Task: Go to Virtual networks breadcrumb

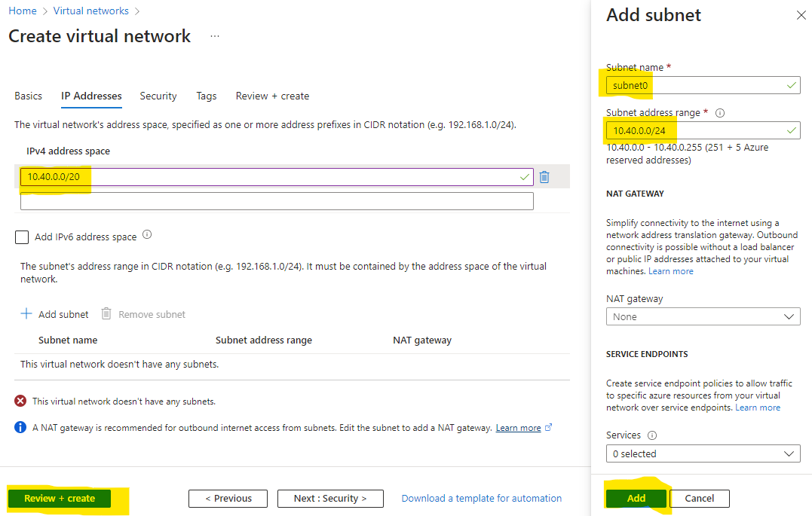Action: pos(90,11)
